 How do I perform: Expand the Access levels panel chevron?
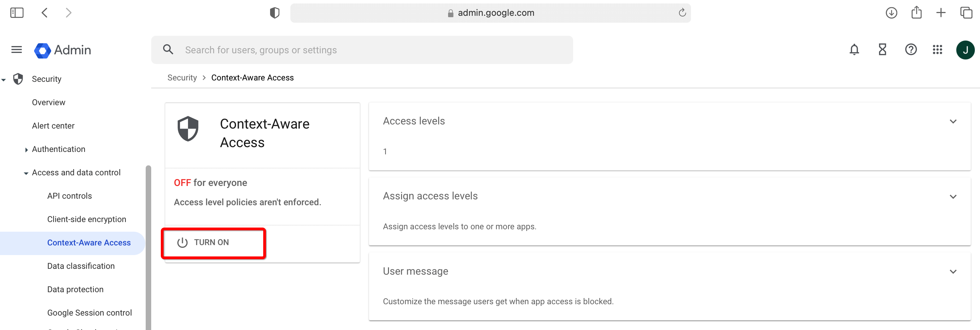[953, 121]
